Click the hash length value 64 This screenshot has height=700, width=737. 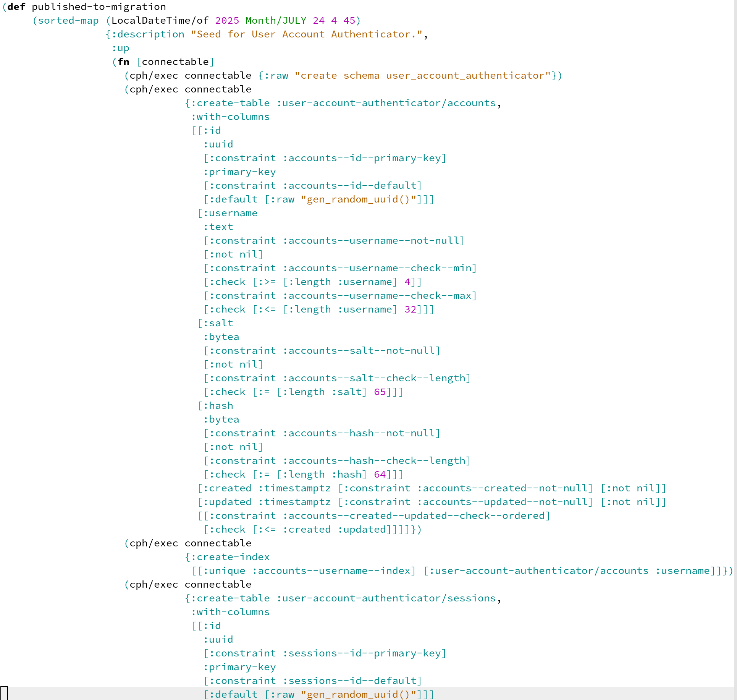pyautogui.click(x=380, y=475)
